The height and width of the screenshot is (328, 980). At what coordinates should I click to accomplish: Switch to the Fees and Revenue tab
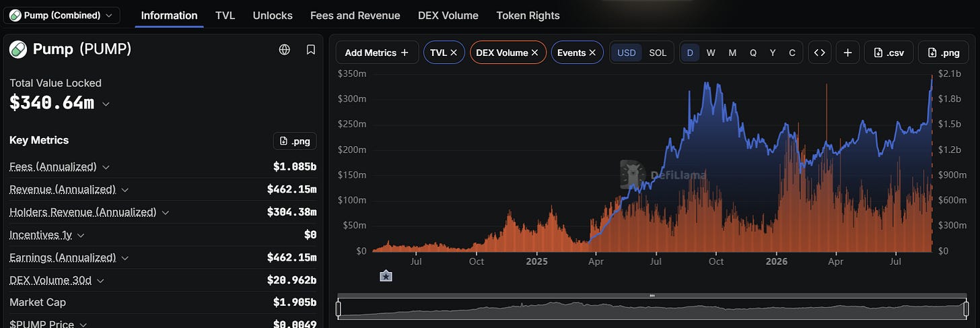click(355, 15)
